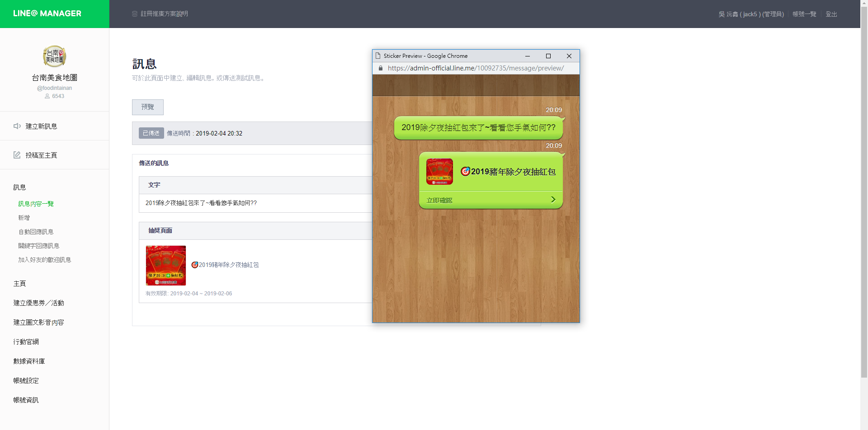Click the lock icon in preview address bar
Image resolution: width=868 pixels, height=430 pixels.
click(x=381, y=68)
